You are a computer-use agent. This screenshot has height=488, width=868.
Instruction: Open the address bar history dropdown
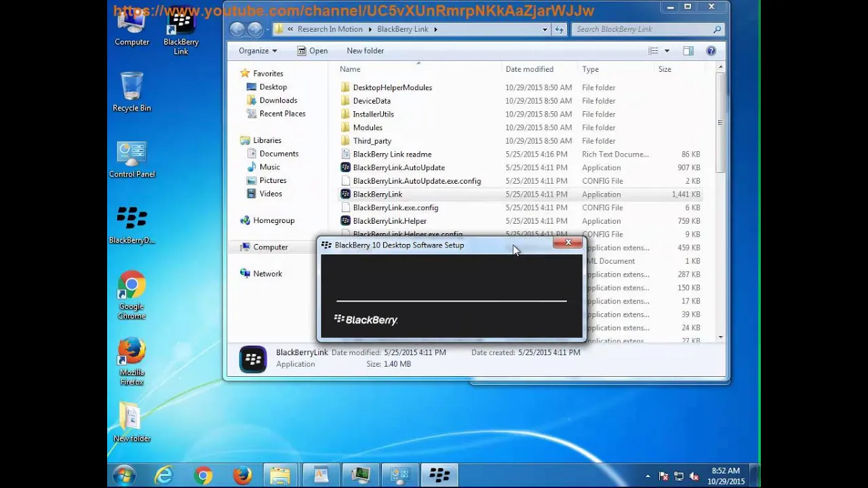pos(545,29)
